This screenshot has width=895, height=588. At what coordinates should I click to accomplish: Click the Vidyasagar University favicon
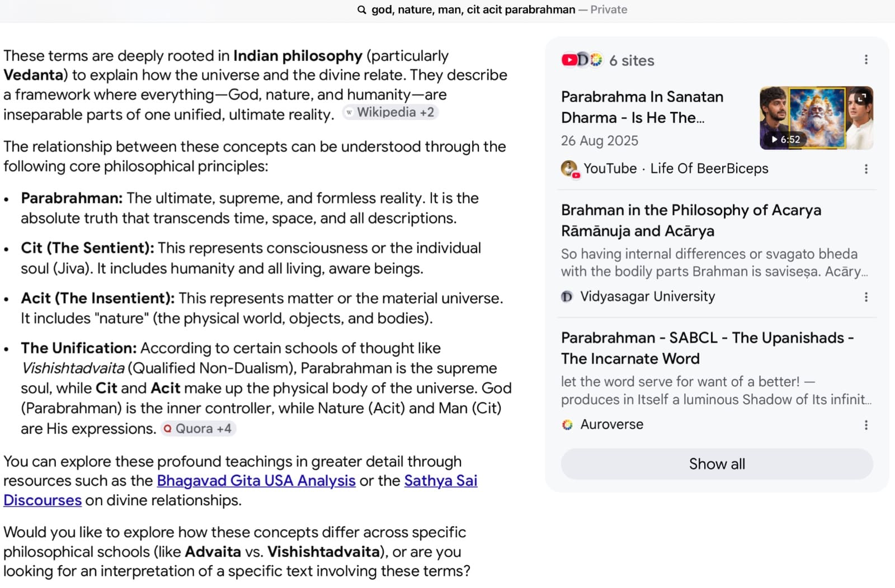click(x=567, y=297)
